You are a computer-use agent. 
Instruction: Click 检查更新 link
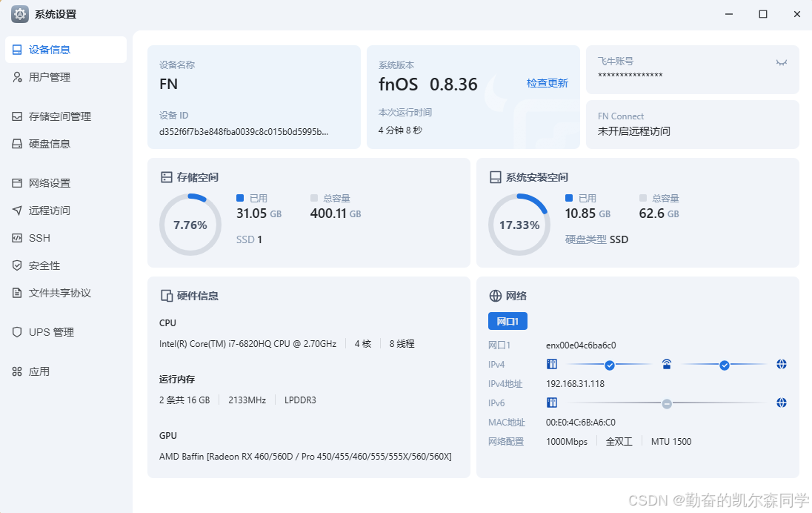[547, 84]
